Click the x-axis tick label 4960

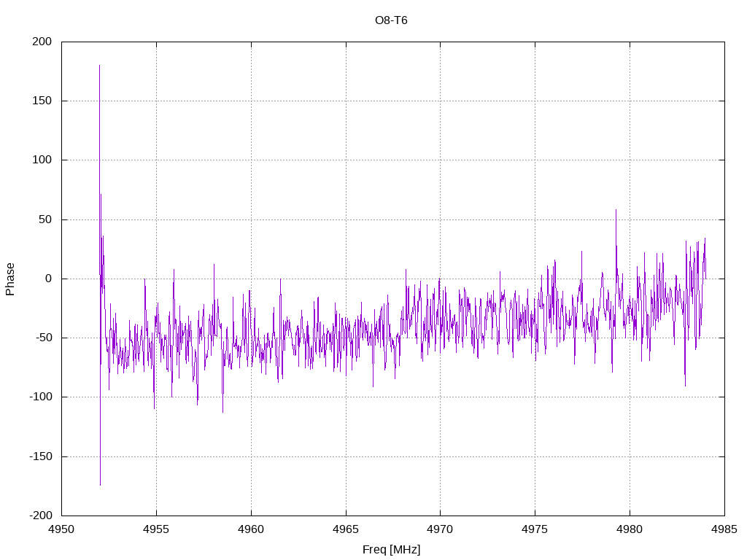click(251, 529)
